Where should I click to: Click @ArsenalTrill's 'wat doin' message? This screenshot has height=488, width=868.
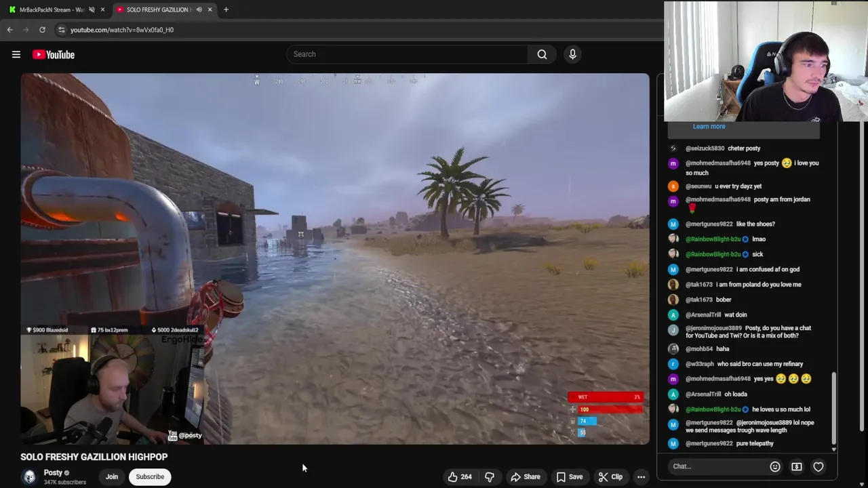(736, 315)
